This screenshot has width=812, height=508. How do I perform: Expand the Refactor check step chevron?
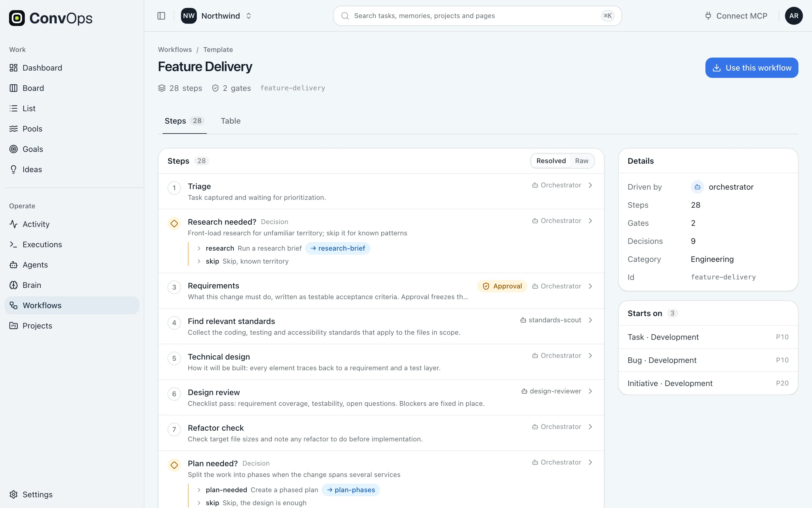click(x=590, y=427)
